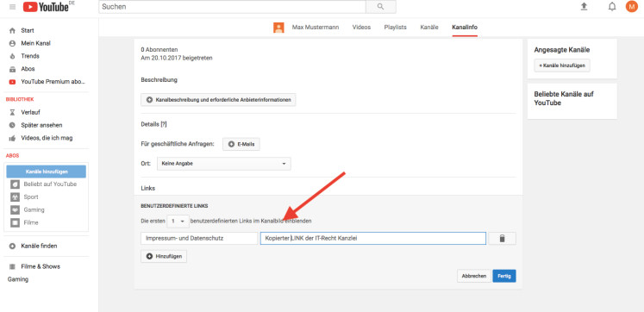The height and width of the screenshot is (312, 644).
Task: Click the Später ansehen clock icon
Action: click(12, 125)
